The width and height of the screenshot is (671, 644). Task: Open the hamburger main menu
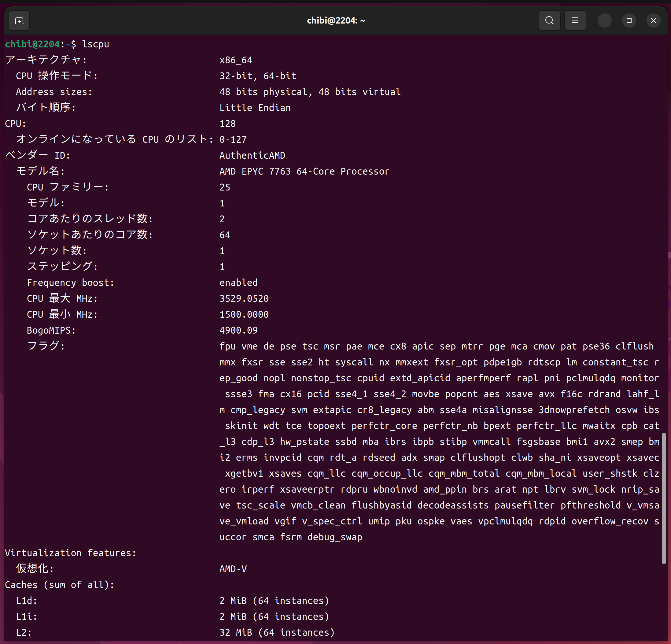click(x=575, y=21)
